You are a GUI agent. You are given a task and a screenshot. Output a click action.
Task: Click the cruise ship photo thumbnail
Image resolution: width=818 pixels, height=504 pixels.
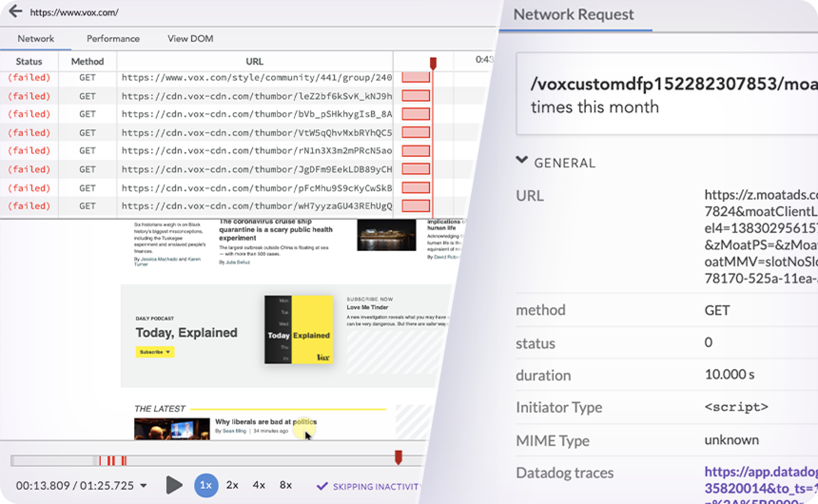[x=387, y=235]
